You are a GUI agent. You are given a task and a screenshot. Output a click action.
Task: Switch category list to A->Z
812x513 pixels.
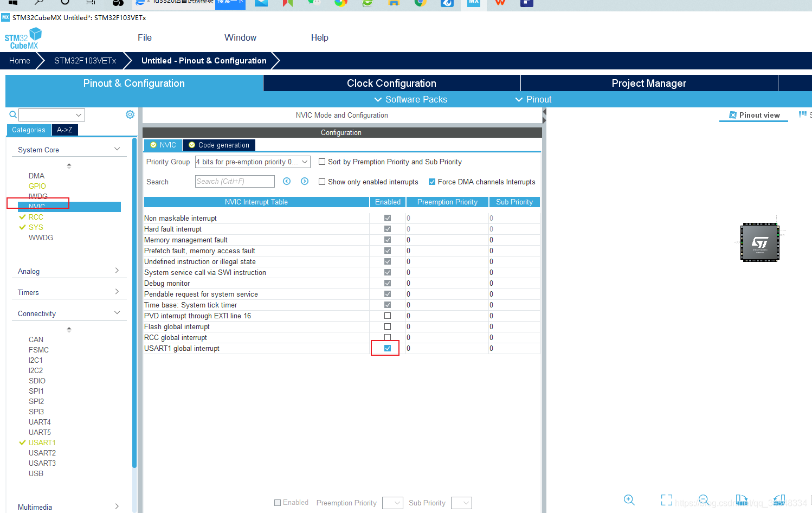tap(65, 130)
